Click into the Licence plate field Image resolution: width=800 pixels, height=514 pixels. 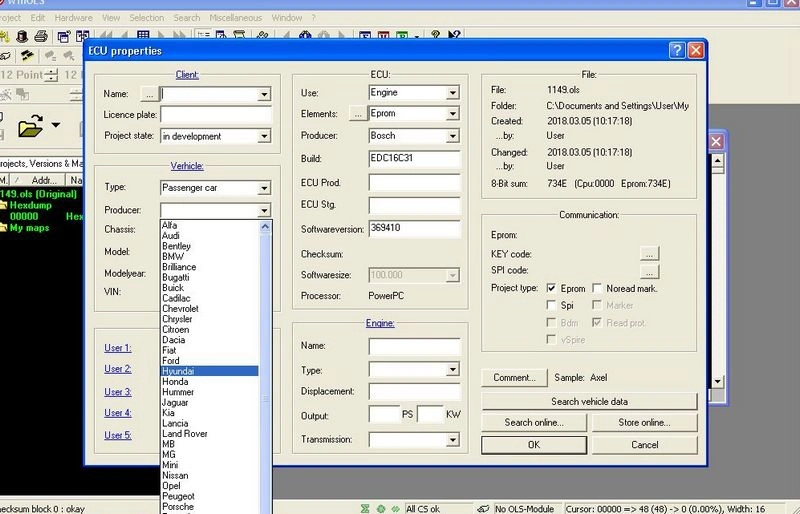click(216, 115)
